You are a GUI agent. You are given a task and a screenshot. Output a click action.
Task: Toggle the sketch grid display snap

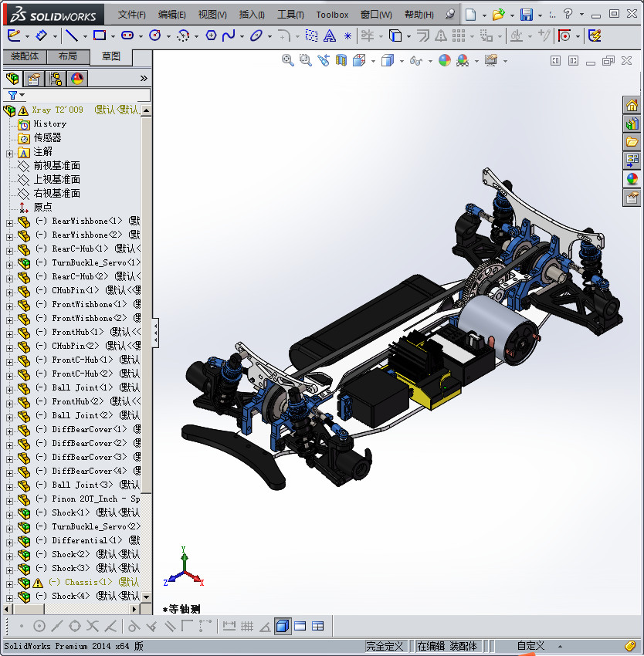click(x=247, y=627)
